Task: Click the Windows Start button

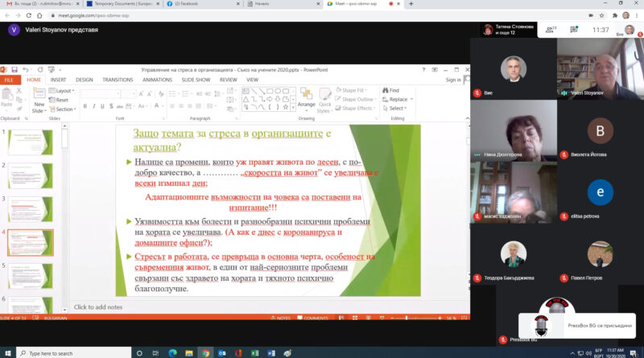Action: coord(8,353)
